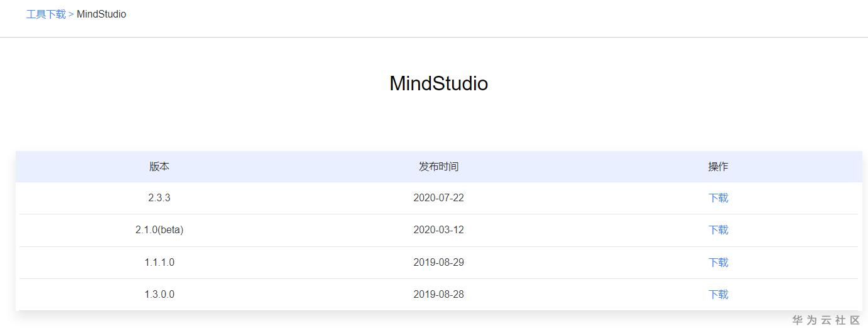Select the 1.3.0.0 version cell

pyautogui.click(x=159, y=295)
